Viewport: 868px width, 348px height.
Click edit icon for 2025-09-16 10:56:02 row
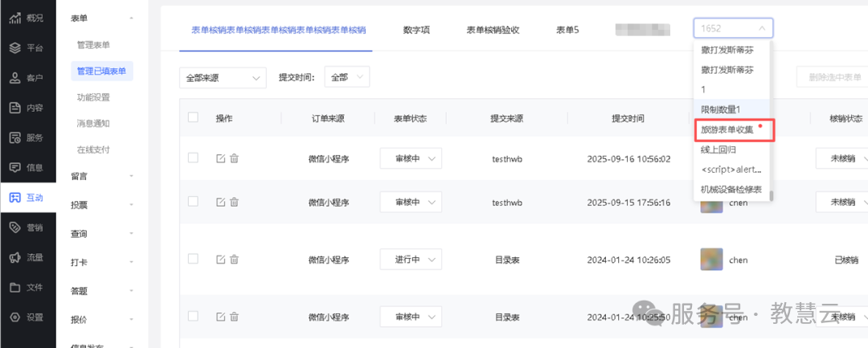point(220,159)
